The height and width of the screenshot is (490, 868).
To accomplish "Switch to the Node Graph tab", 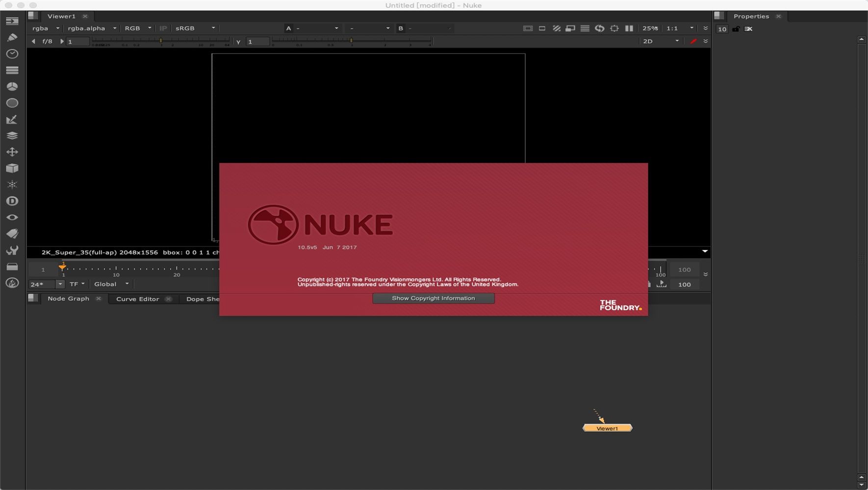I will pyautogui.click(x=68, y=298).
